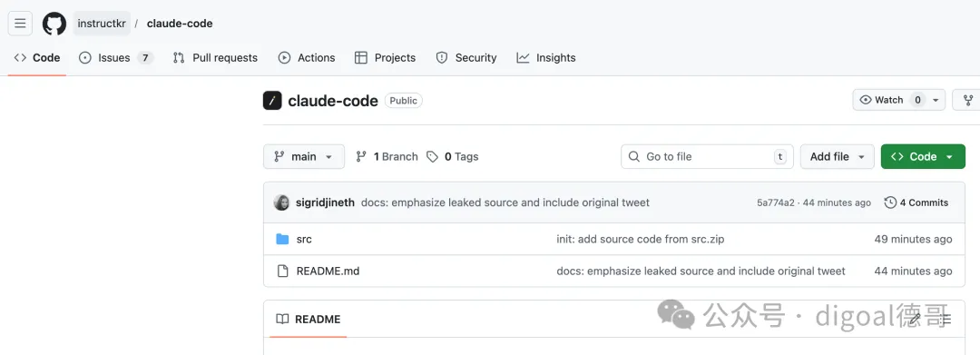Open the hamburger navigation menu
Screen dimensions: 980x355
tap(20, 24)
